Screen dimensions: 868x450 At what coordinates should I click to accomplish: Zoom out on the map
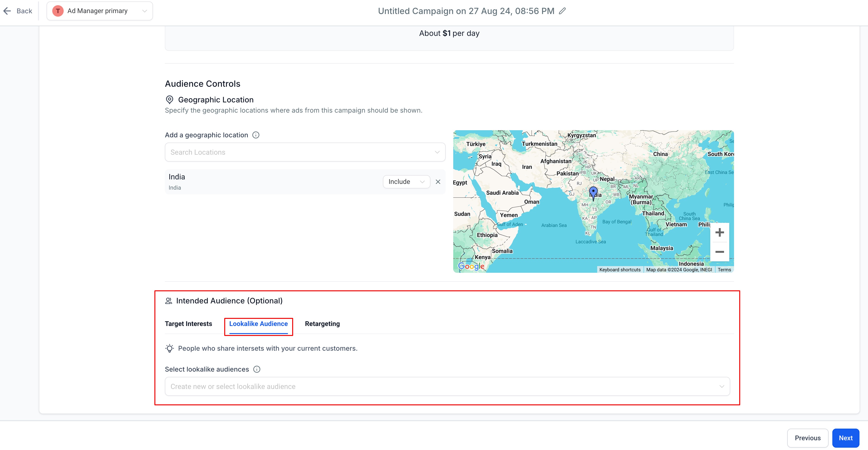719,252
